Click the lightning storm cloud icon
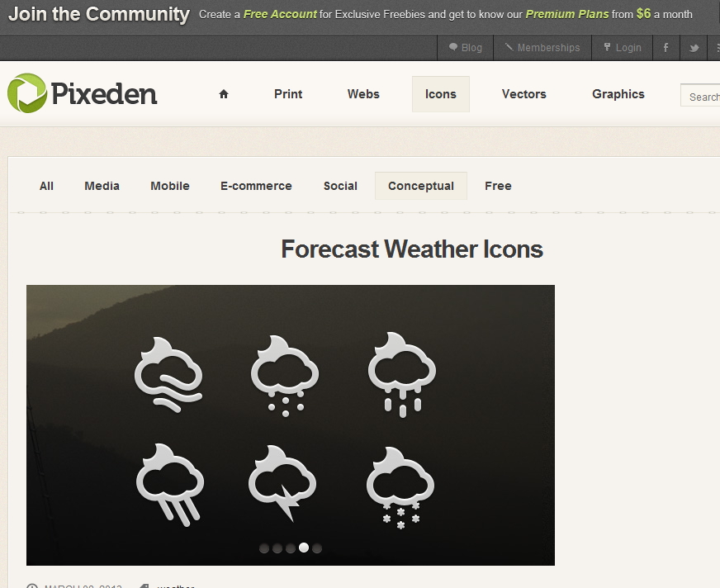Screen dimensions: 720x588 coord(282,482)
